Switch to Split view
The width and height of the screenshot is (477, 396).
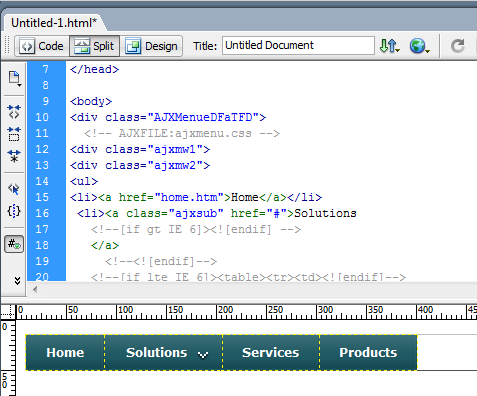[x=94, y=46]
